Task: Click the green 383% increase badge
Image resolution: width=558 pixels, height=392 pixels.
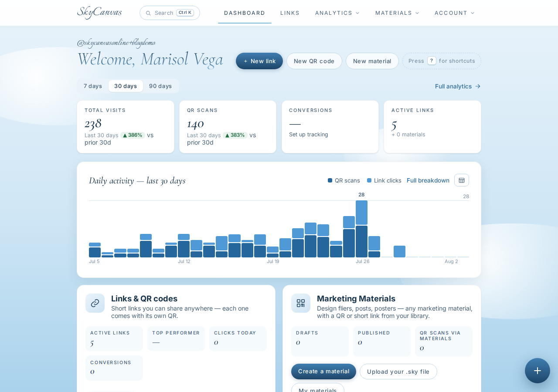Action: pyautogui.click(x=235, y=135)
